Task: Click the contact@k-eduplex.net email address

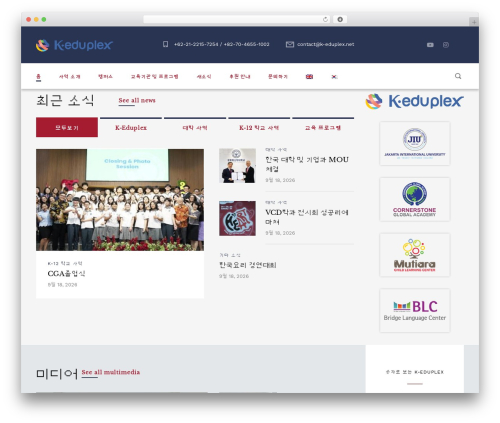Action: tap(326, 44)
